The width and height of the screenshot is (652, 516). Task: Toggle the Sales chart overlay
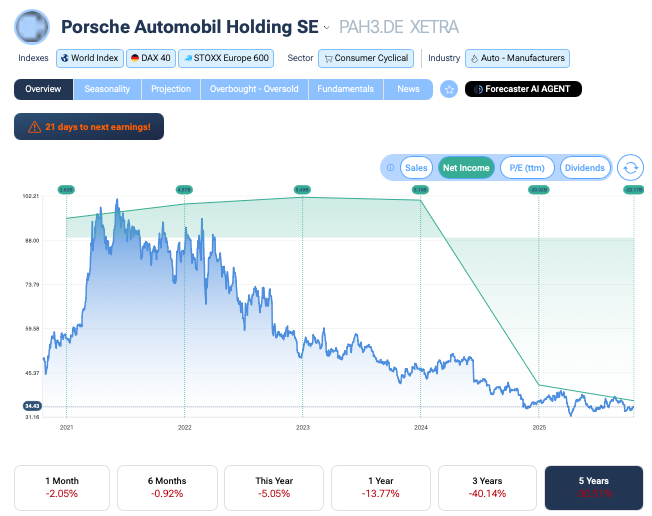pyautogui.click(x=416, y=168)
